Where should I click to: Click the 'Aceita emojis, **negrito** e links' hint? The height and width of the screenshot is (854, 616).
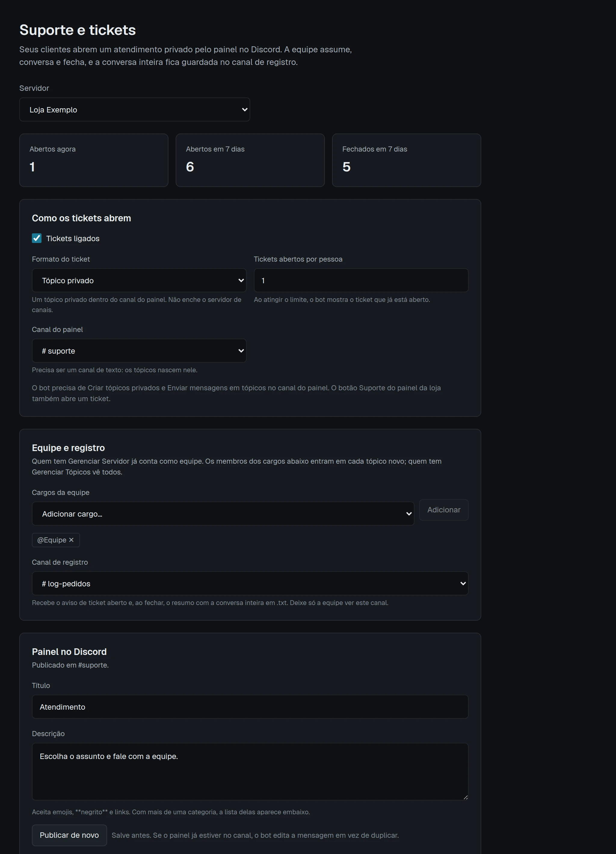coord(171,812)
